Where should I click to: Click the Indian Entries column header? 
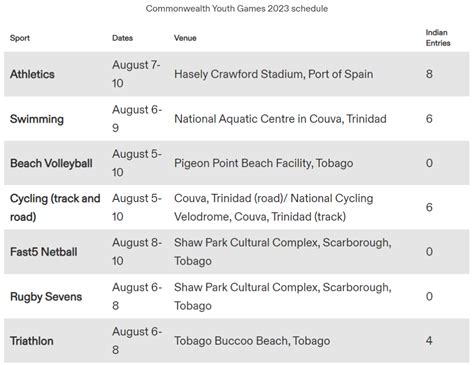pos(438,38)
